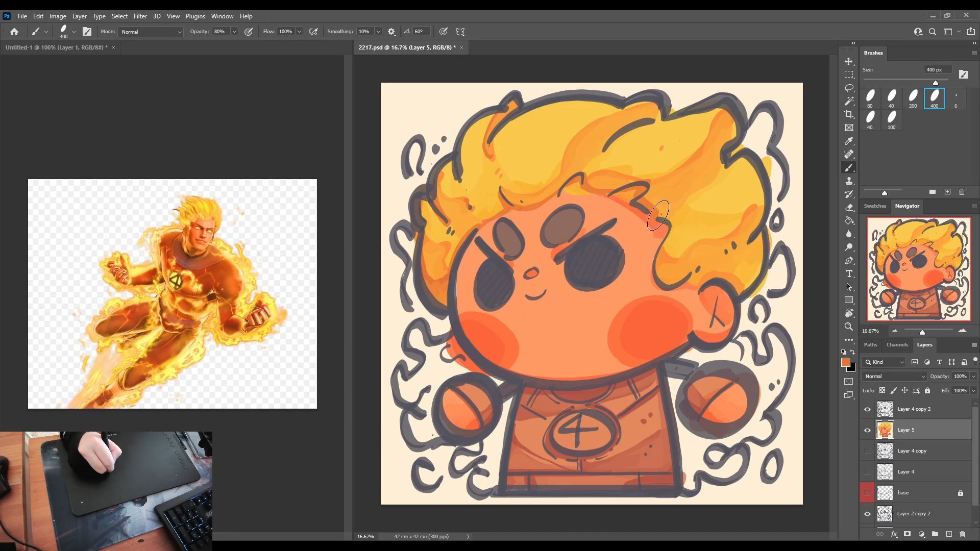Image resolution: width=980 pixels, height=551 pixels.
Task: Create new brush in Brushes panel
Action: coord(947,192)
